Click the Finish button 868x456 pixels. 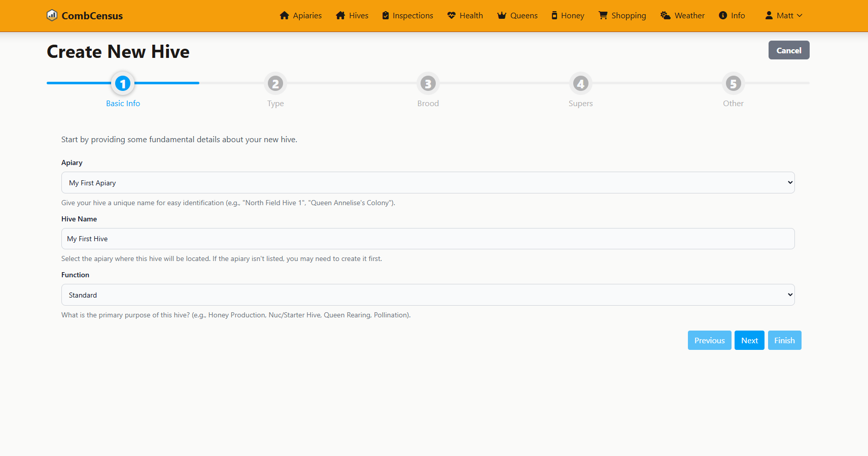coord(784,340)
